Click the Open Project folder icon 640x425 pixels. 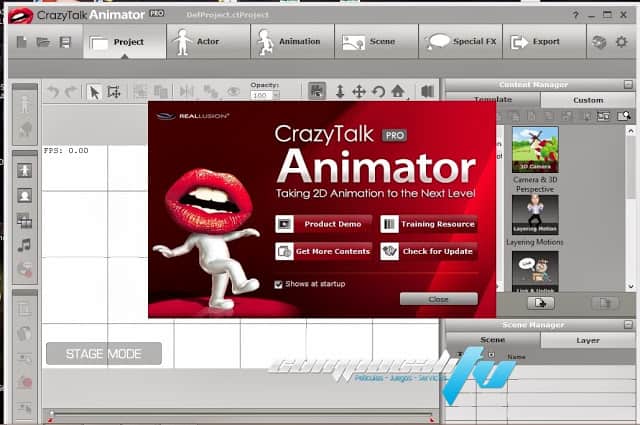click(43, 42)
